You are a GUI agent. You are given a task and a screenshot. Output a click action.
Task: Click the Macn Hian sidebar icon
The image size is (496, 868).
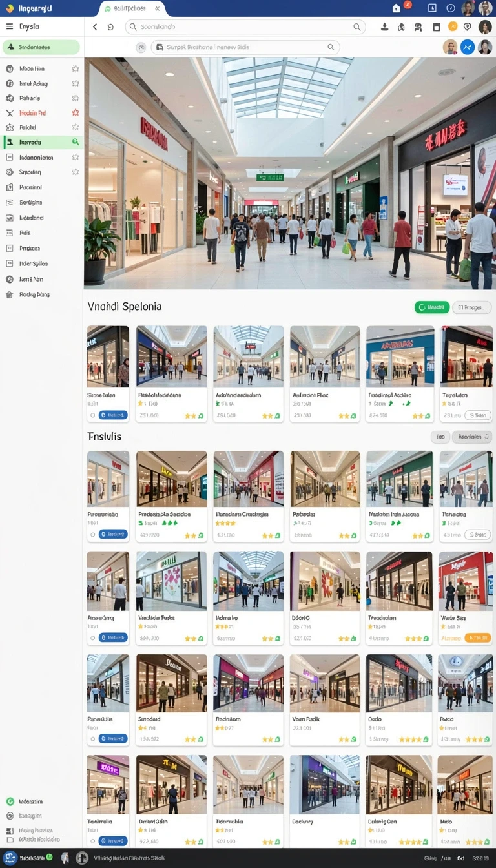(x=10, y=68)
